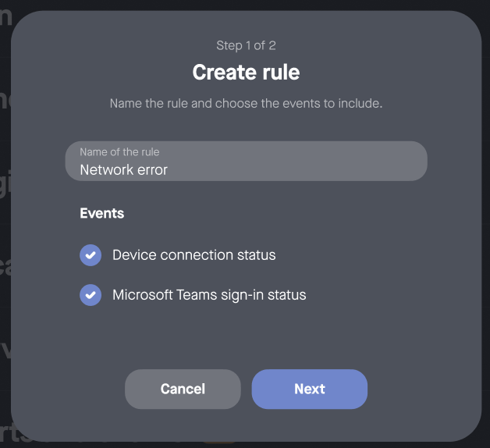Click the 'Events' section heading

[102, 213]
